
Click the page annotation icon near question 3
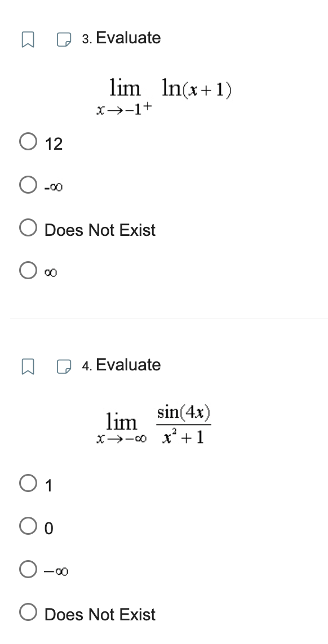coord(65,37)
